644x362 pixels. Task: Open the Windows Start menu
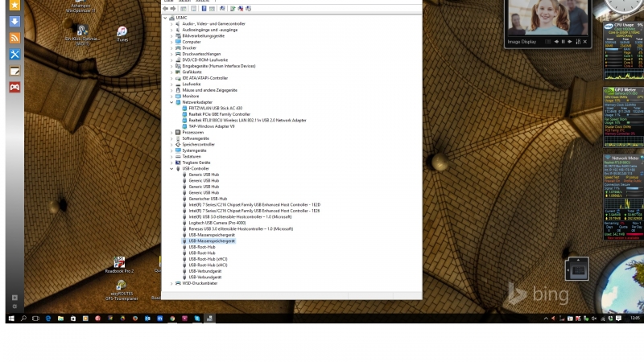[10, 319]
